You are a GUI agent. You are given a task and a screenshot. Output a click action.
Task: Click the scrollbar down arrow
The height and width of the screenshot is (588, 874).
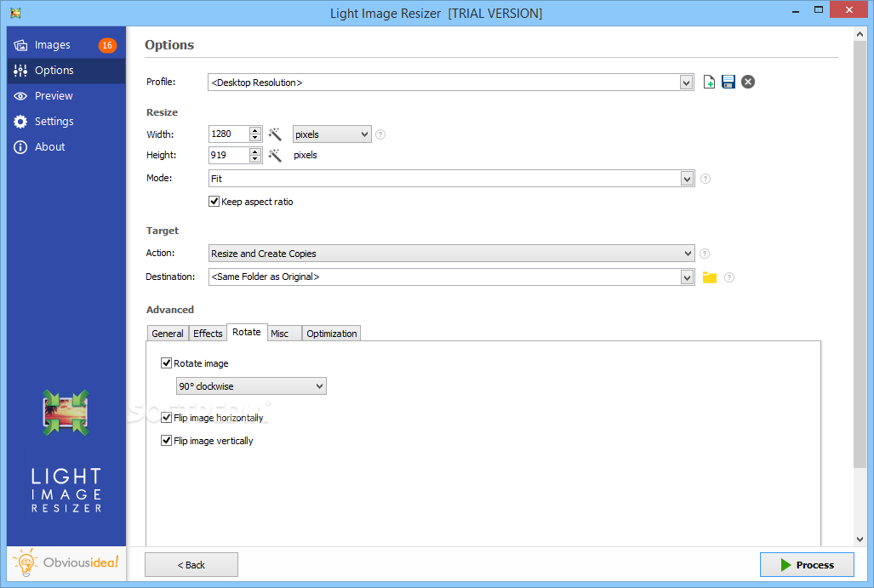point(860,539)
